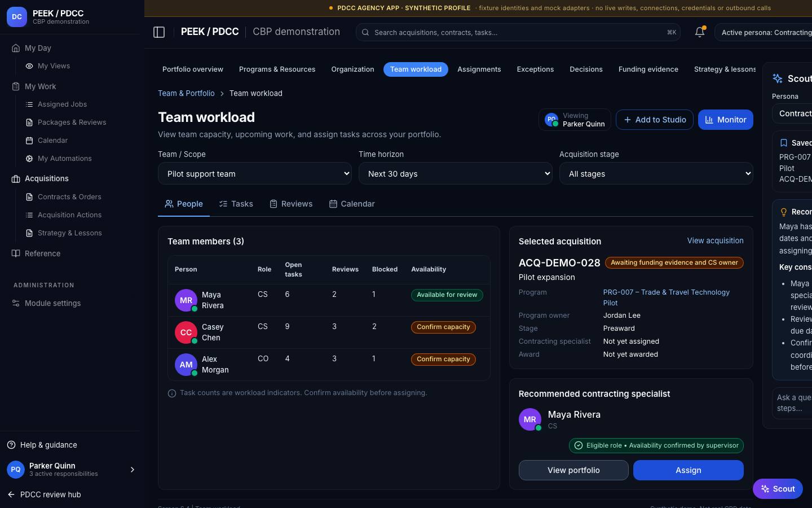
Task: Switch to the Calendar tab
Action: [x=352, y=204]
